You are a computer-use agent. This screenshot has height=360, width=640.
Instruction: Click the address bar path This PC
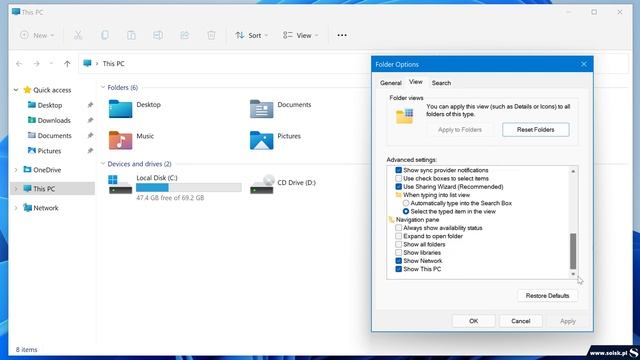(x=113, y=64)
